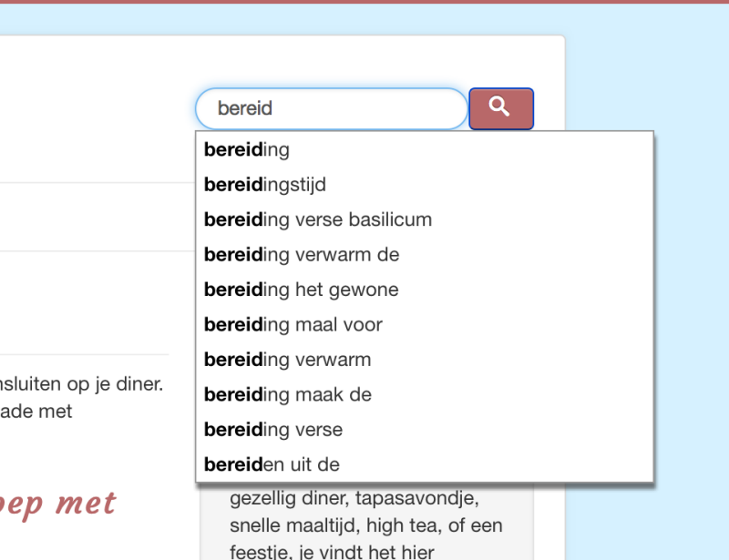This screenshot has height=560, width=729.
Task: Click sidebar text 'feestje, je vindt het hier'
Action: pyautogui.click(x=332, y=552)
